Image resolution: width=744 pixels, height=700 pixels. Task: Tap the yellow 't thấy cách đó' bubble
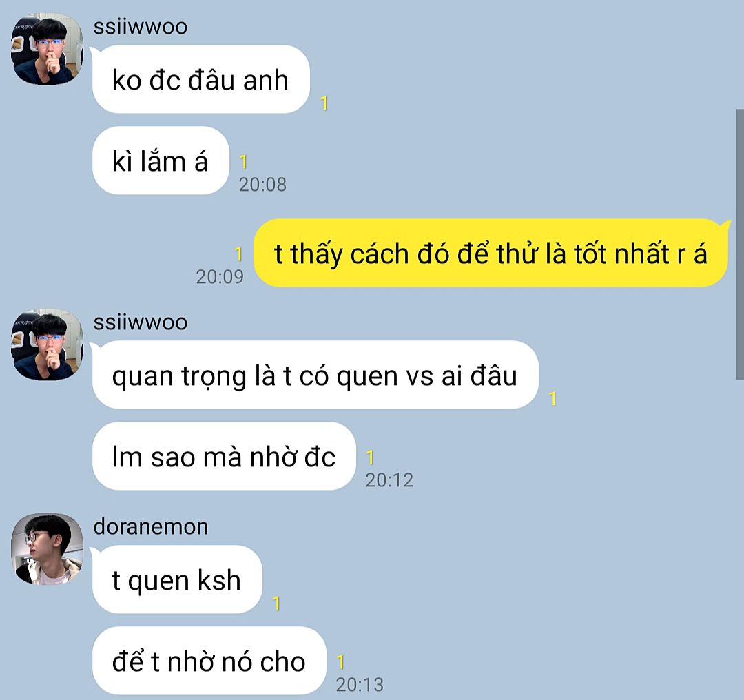point(490,253)
